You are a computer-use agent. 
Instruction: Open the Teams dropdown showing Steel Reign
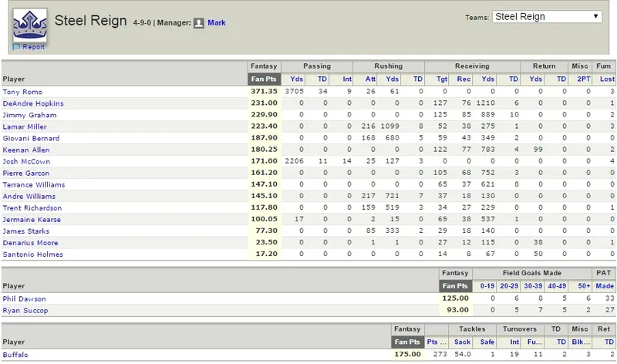click(547, 16)
